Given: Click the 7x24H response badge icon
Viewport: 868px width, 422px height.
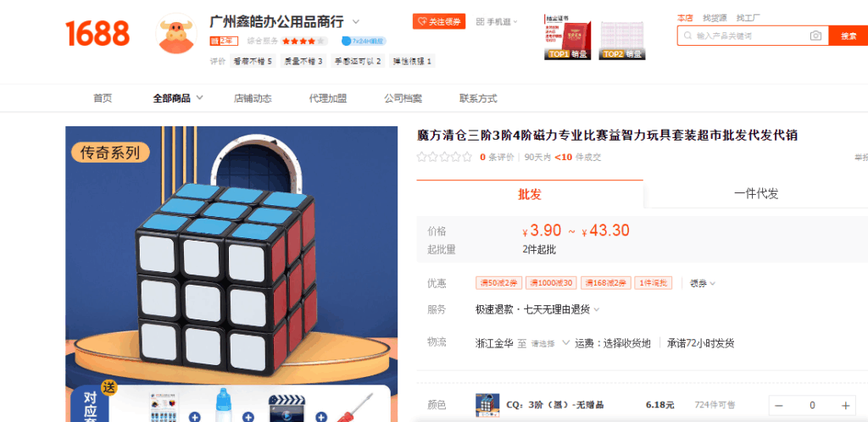Looking at the screenshot, I should [347, 41].
